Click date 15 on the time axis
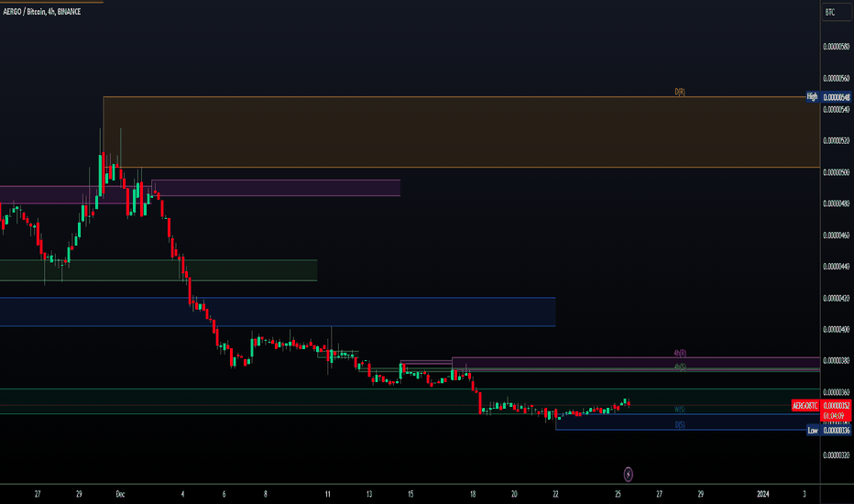The width and height of the screenshot is (854, 504). pyautogui.click(x=411, y=494)
